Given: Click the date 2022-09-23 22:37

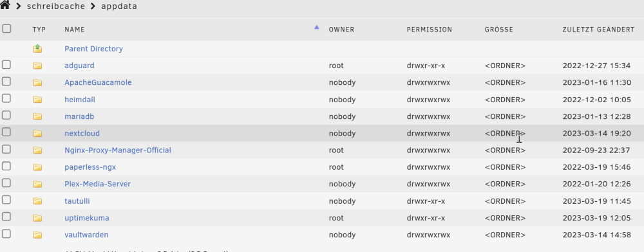Looking at the screenshot, I should point(596,150).
